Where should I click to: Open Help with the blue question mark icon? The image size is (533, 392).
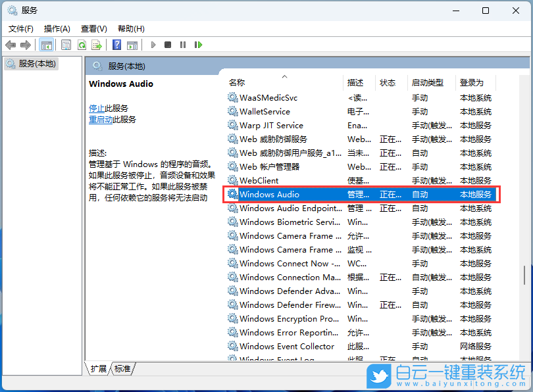(117, 45)
